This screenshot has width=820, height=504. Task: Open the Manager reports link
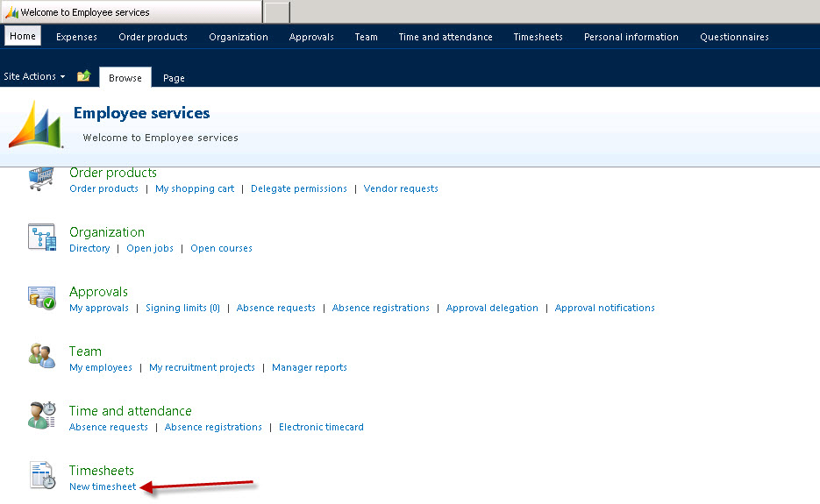(310, 367)
